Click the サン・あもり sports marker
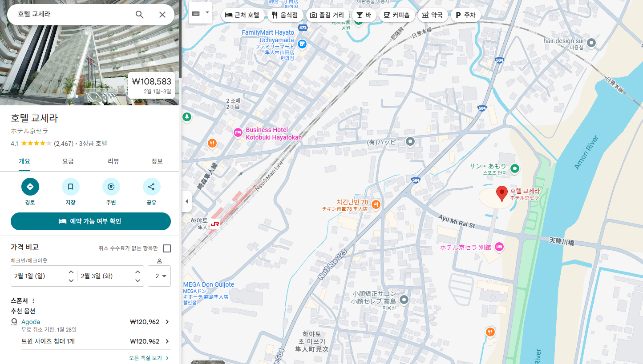Image resolution: width=643 pixels, height=364 pixels. click(515, 168)
